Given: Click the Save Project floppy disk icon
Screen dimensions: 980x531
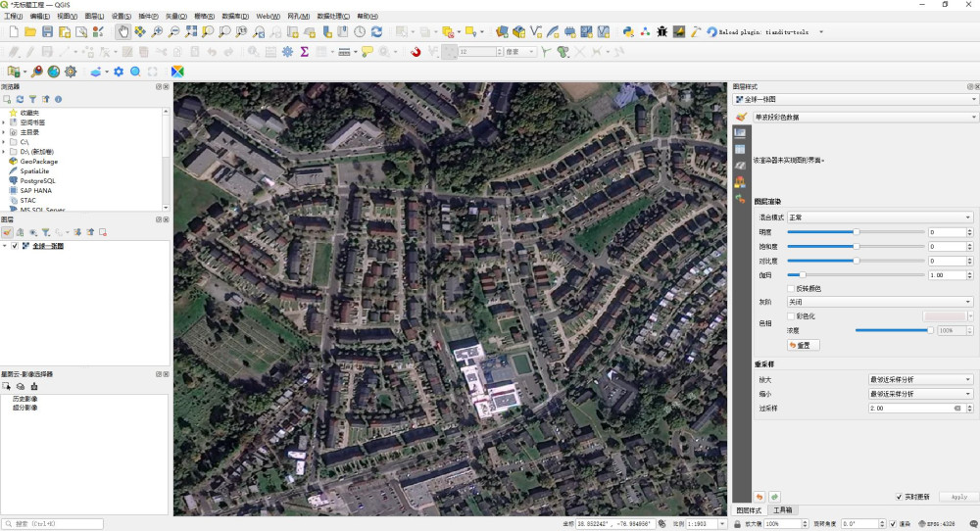Looking at the screenshot, I should [47, 32].
